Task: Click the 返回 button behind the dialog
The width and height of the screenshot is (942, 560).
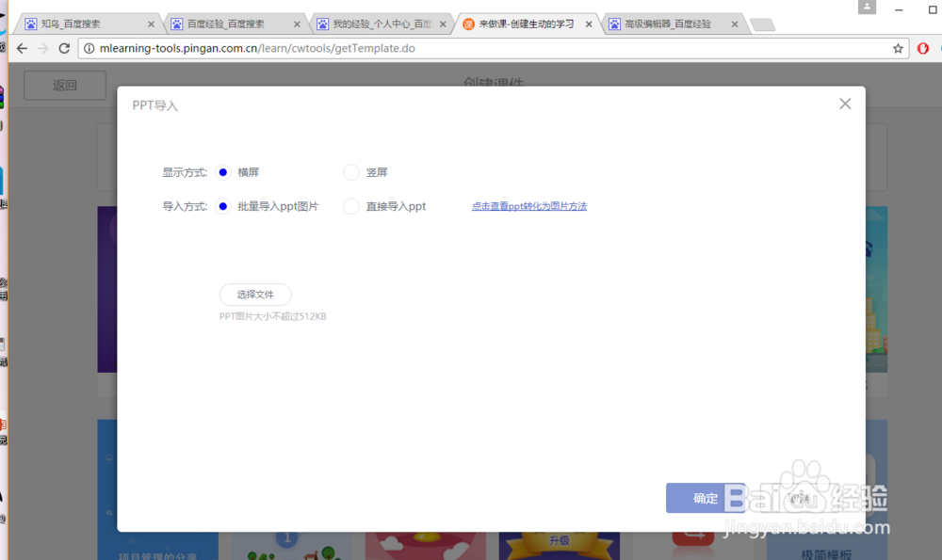Action: [65, 86]
